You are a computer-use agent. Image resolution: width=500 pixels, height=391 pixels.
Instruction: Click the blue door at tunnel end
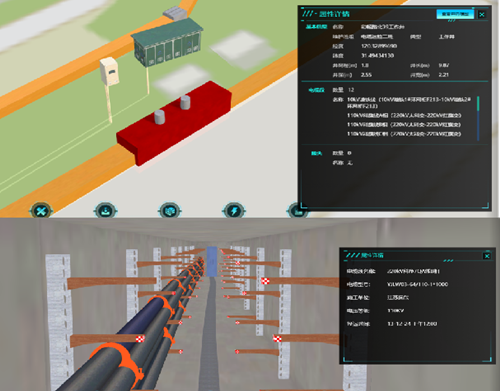212,261
